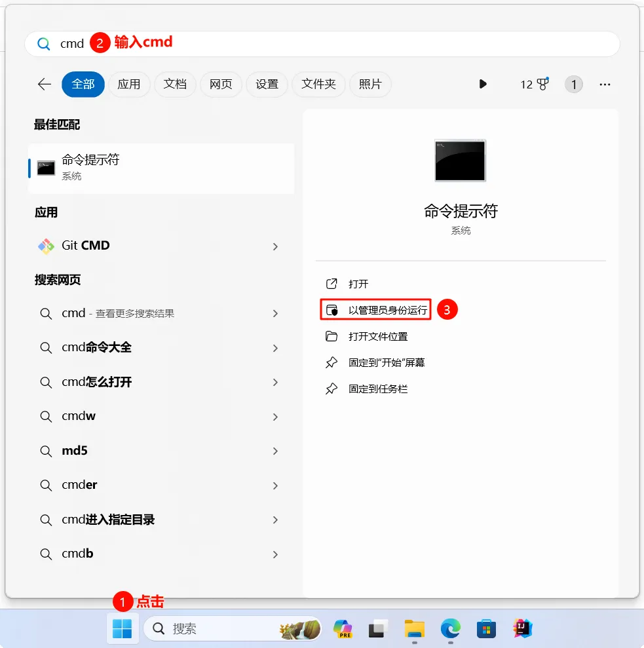Select the 全部 filter tab
The width and height of the screenshot is (644, 648).
[x=83, y=85]
